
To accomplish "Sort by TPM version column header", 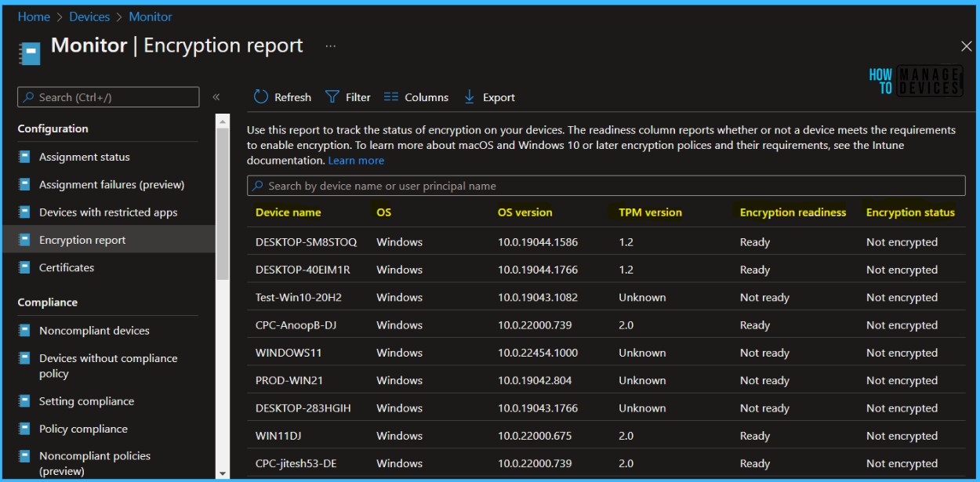I will [x=650, y=212].
